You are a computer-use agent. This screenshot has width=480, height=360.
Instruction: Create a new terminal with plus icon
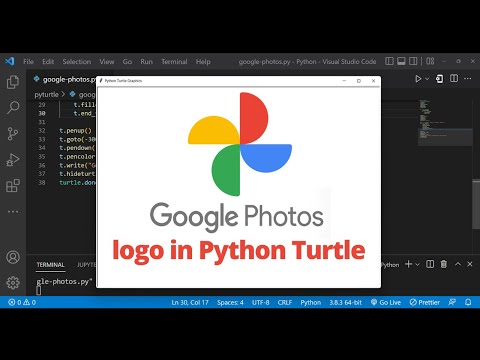coord(408,264)
